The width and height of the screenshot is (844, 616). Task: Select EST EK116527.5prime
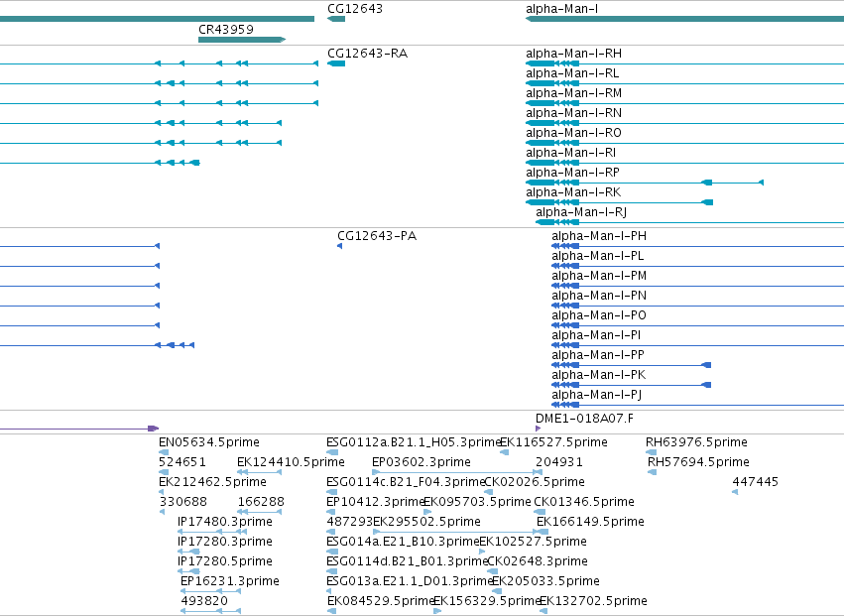pos(553,442)
